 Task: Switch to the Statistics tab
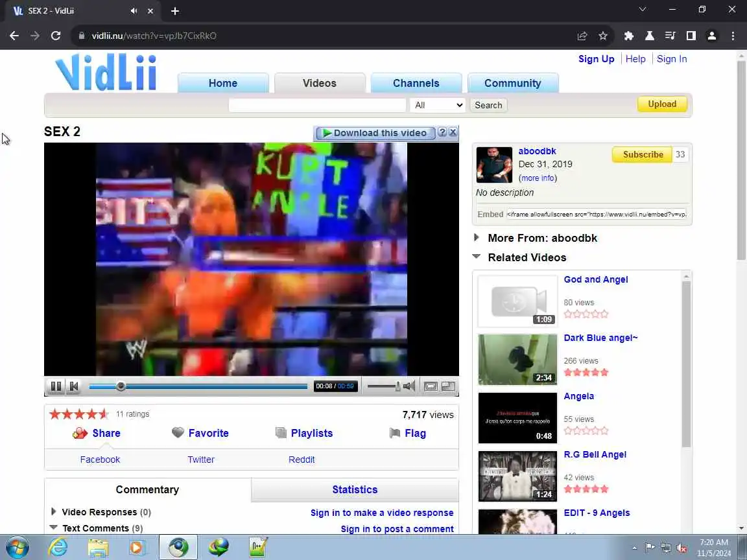click(x=355, y=489)
